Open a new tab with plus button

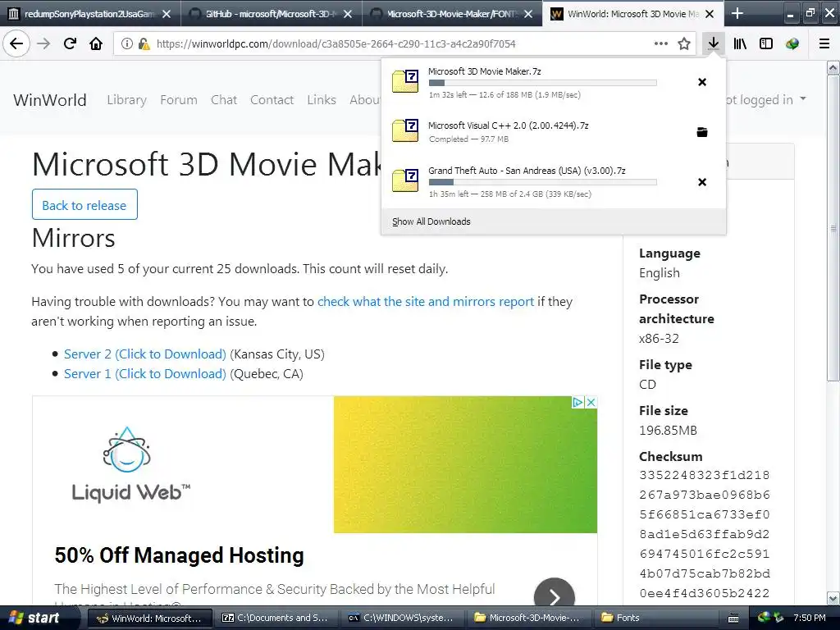[737, 13]
